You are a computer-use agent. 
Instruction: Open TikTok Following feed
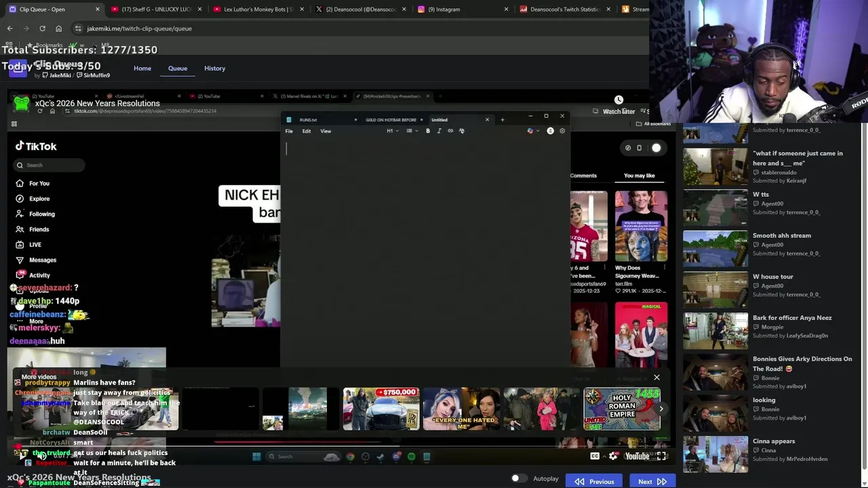point(35,214)
